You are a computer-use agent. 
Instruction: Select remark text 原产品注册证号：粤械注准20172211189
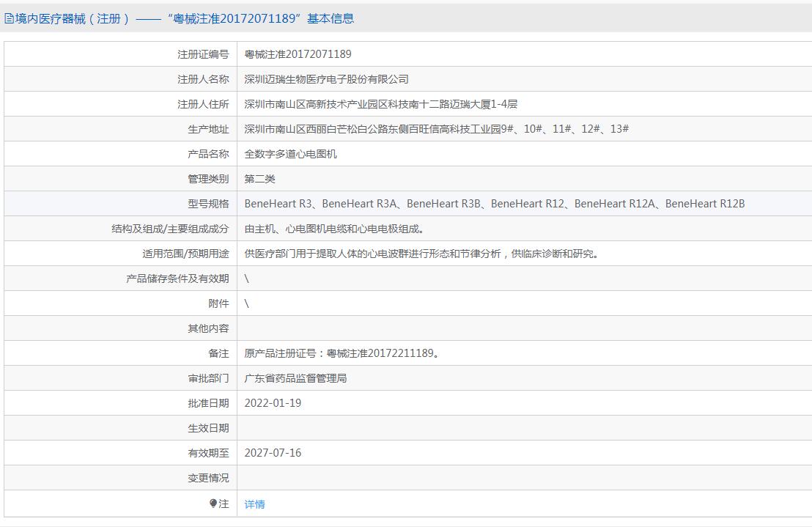click(342, 353)
